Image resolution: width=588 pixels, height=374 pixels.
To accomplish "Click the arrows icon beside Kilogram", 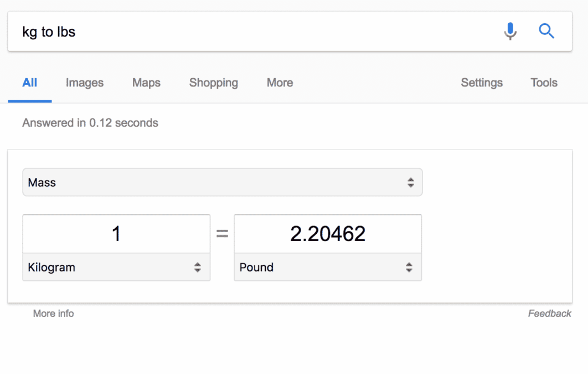I will (198, 268).
